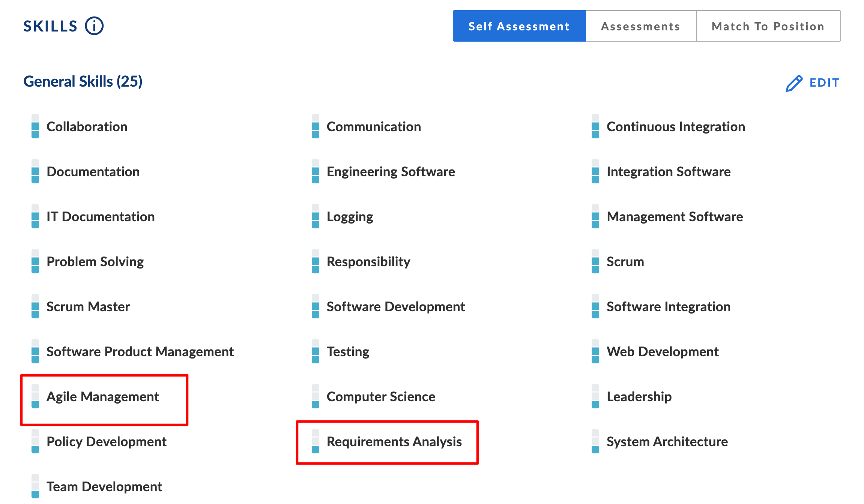
Task: Select the Policy Development skill
Action: [107, 442]
